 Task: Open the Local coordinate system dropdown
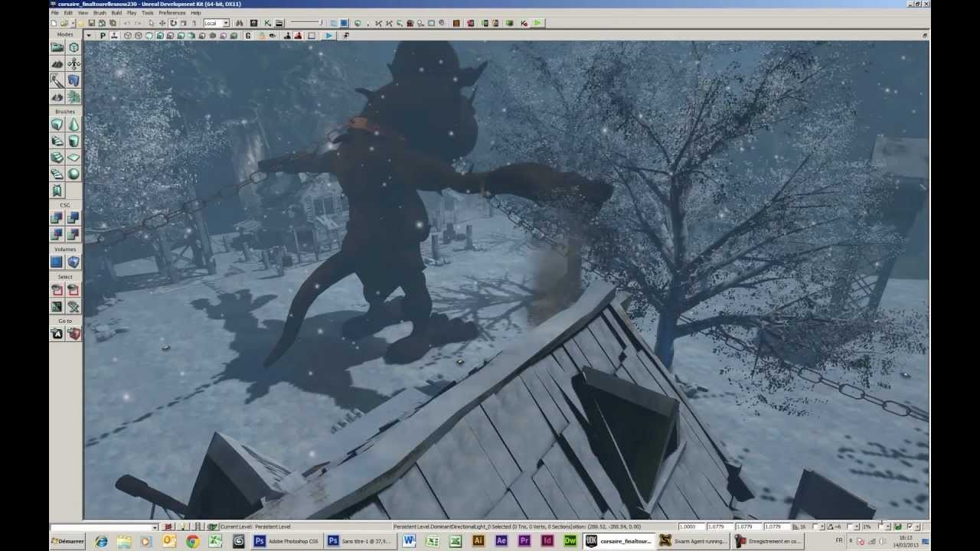tap(217, 22)
